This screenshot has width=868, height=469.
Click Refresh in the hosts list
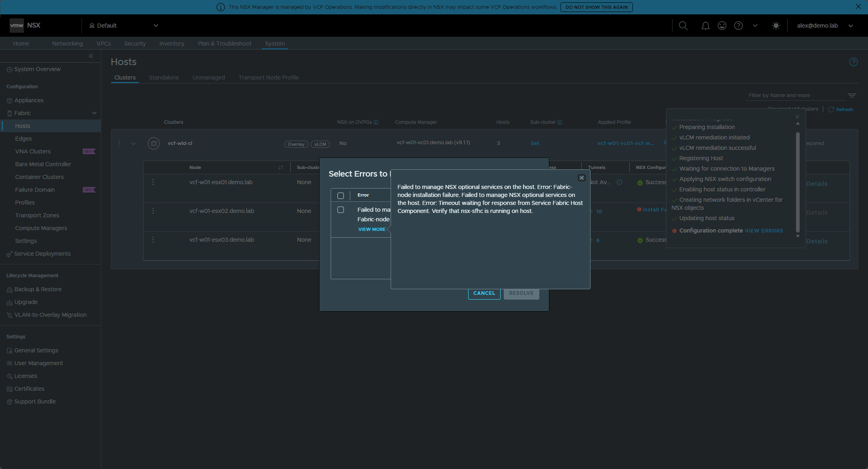pyautogui.click(x=841, y=109)
